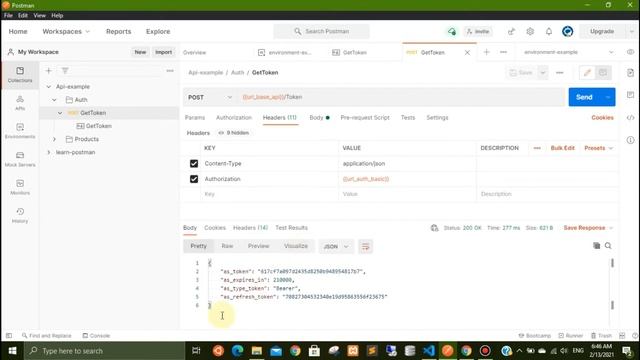Screen dimensions: 640x360
Task: Switch to the Params tab
Action: (195, 118)
